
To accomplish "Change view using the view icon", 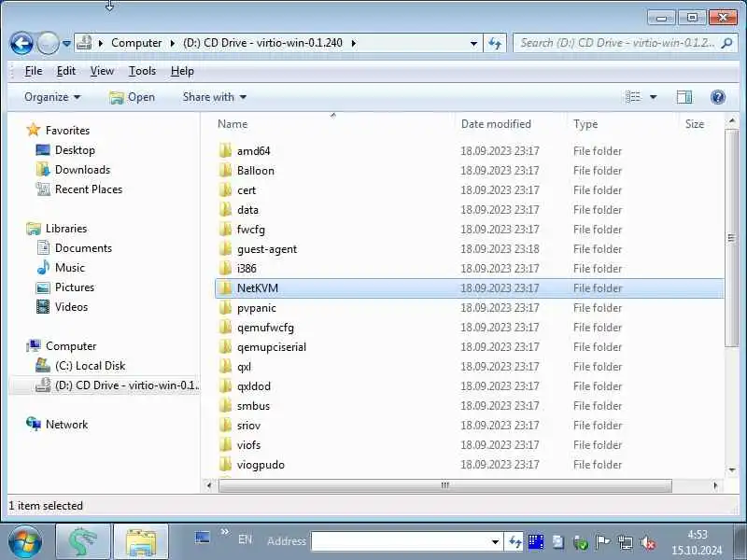I will (x=633, y=97).
